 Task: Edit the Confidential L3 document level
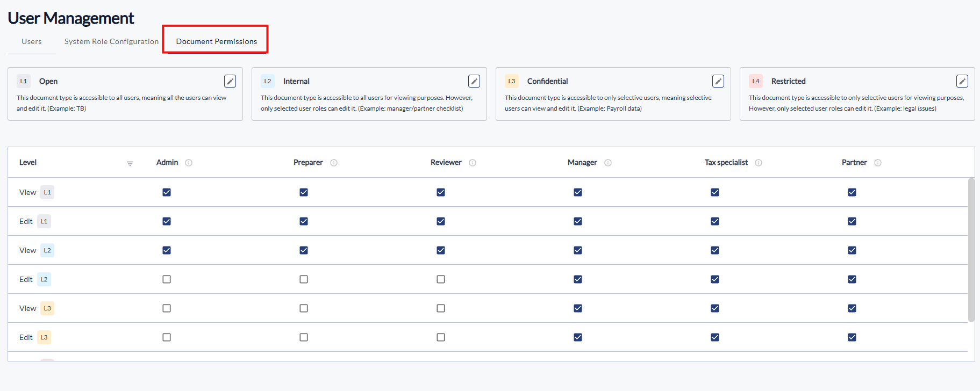pos(718,81)
